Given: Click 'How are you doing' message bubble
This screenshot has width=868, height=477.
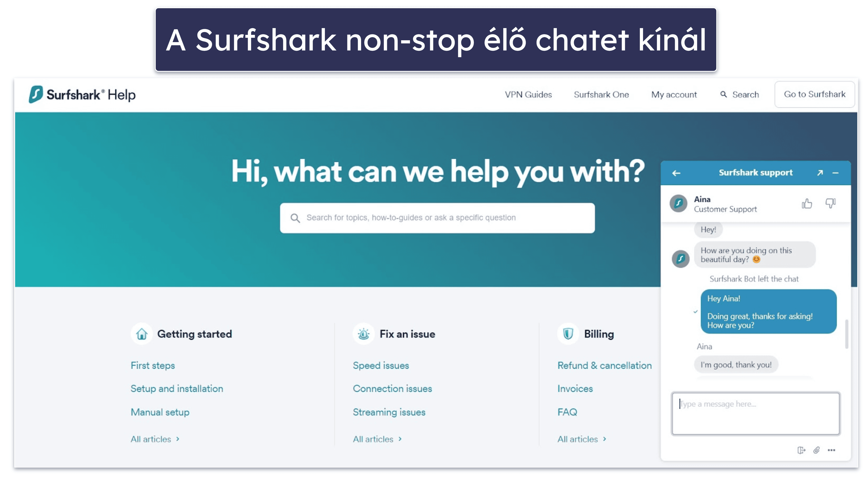Looking at the screenshot, I should [x=754, y=255].
